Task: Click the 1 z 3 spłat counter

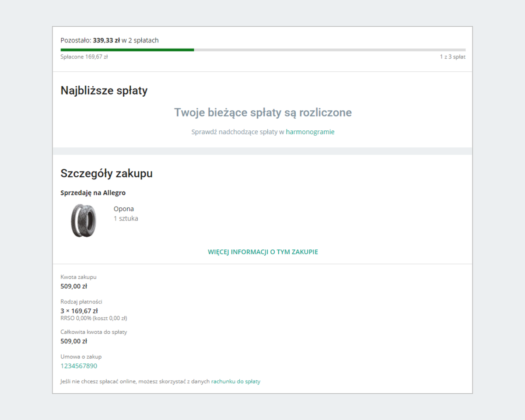Action: point(452,56)
